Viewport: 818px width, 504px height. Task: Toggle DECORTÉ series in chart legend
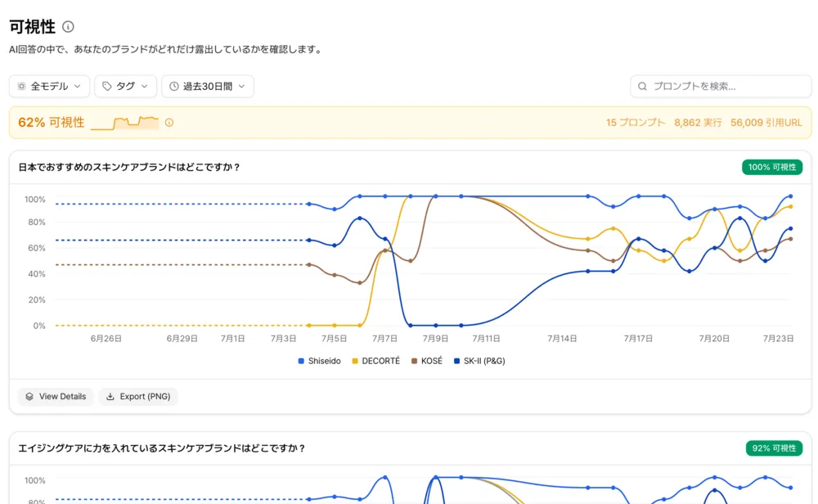click(376, 361)
